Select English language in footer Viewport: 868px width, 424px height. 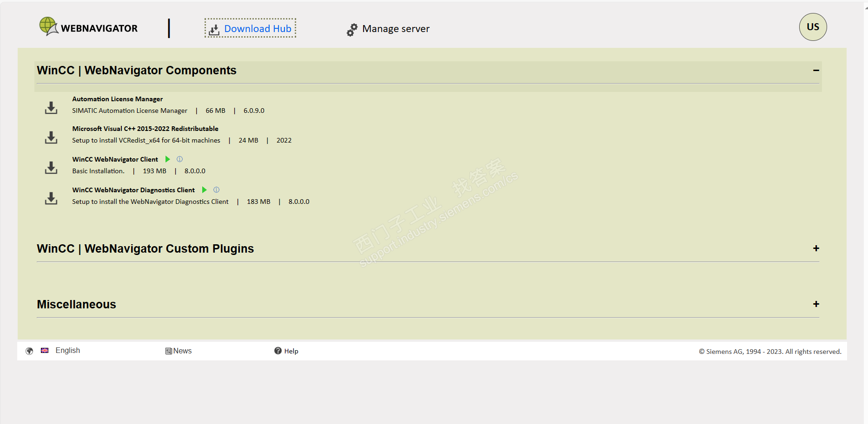(x=68, y=351)
